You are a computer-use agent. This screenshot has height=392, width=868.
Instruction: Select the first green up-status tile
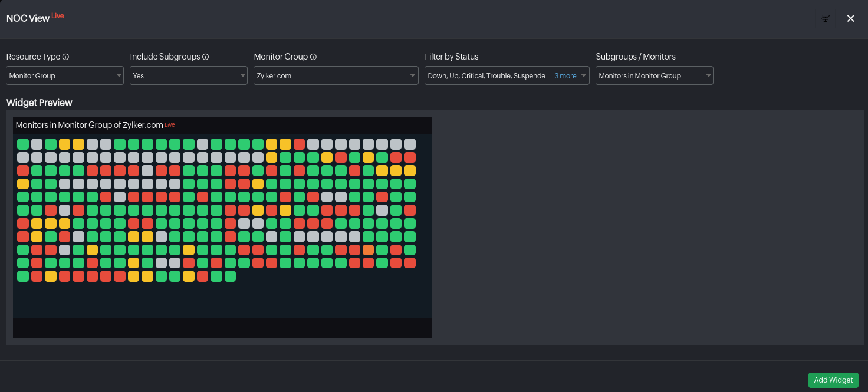coord(23,143)
